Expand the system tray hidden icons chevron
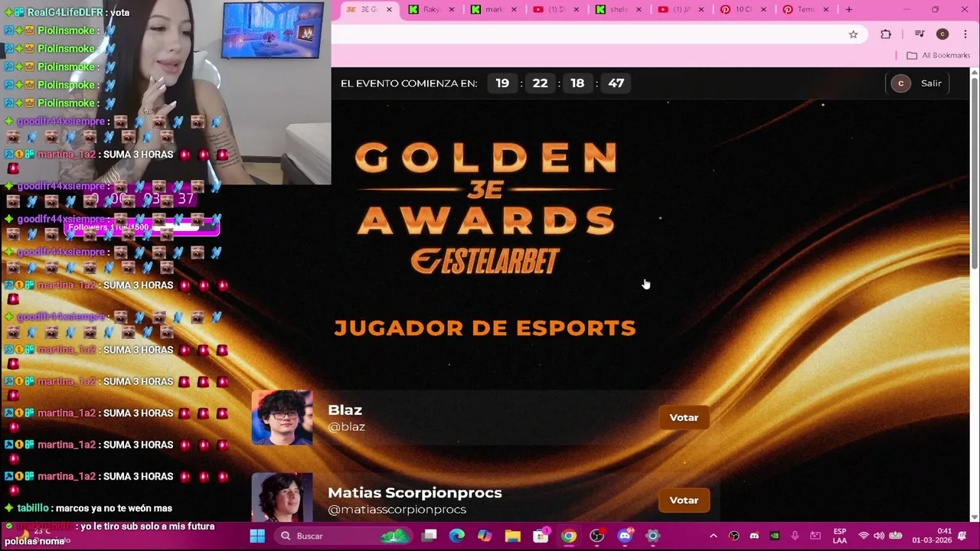This screenshot has height=551, width=980. [x=714, y=536]
